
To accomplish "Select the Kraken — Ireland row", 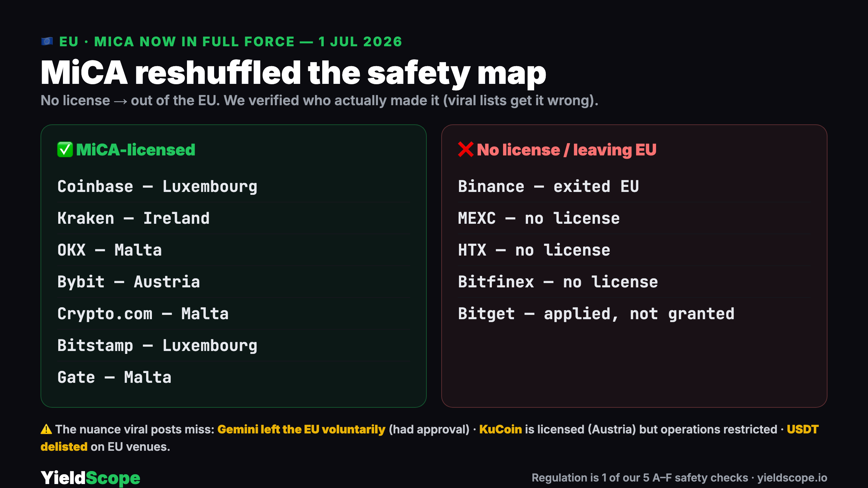I will [x=234, y=218].
